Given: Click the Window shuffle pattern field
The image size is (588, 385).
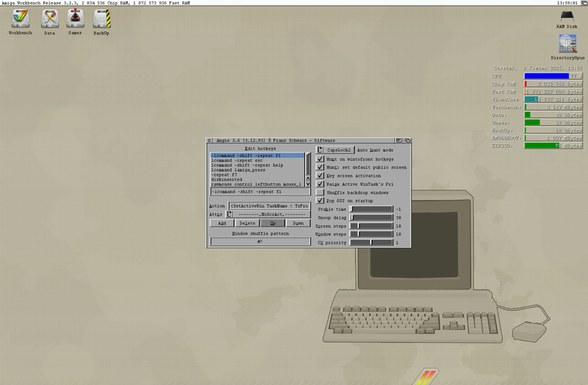Looking at the screenshot, I should point(260,242).
